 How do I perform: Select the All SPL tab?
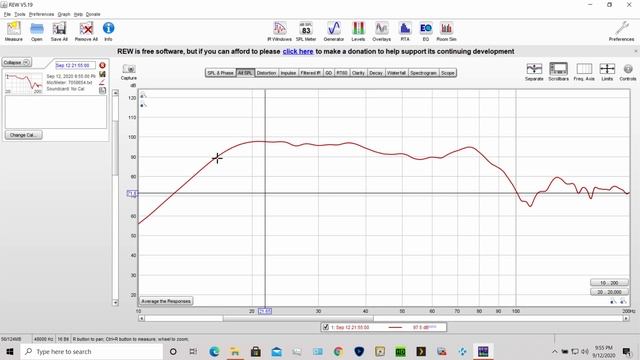[245, 73]
